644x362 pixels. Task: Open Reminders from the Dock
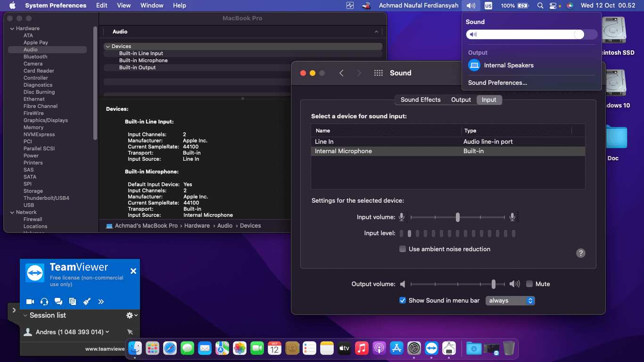pyautogui.click(x=309, y=348)
